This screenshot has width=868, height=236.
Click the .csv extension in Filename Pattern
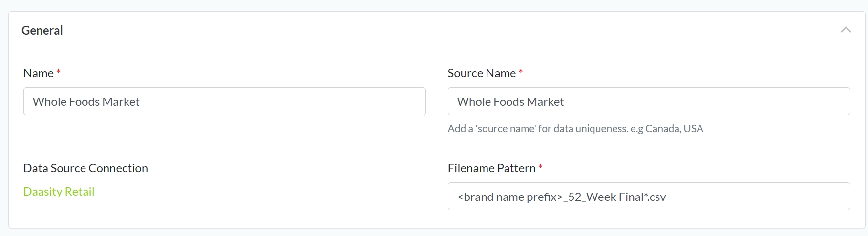(x=657, y=197)
